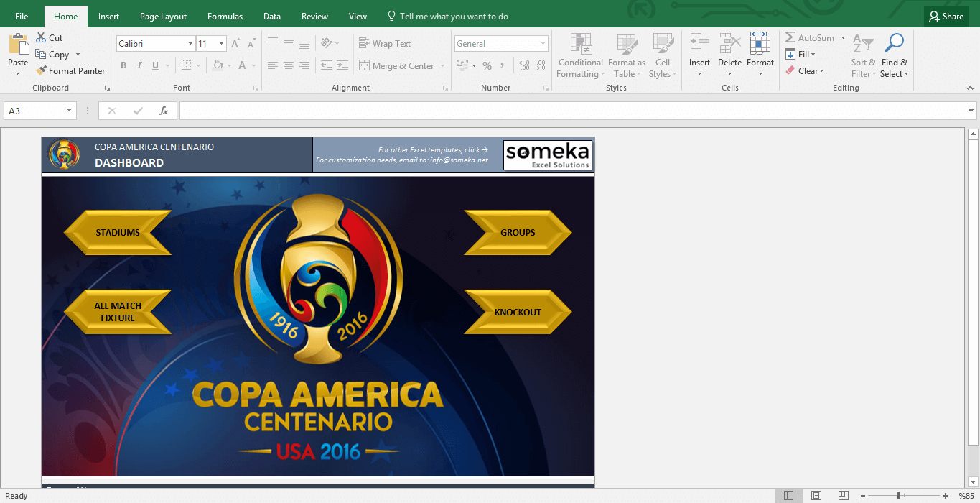Click the Format cells icon
Image resolution: width=980 pixels, height=503 pixels.
point(760,45)
